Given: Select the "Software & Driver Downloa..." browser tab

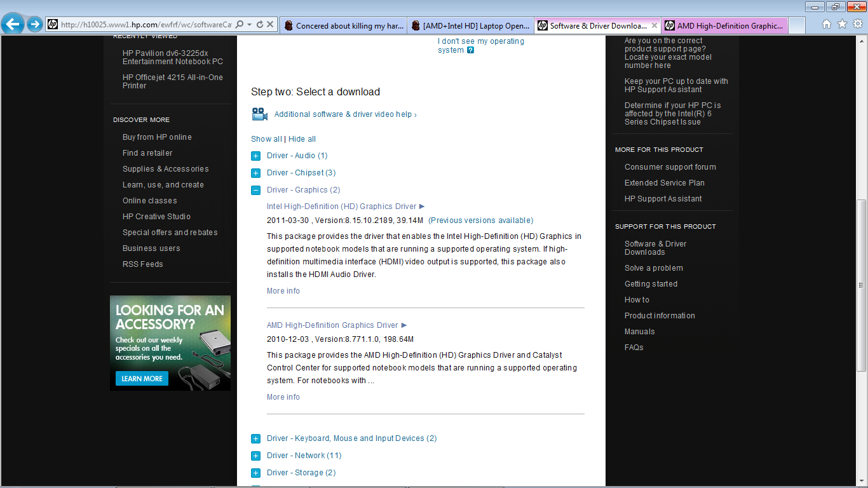Looking at the screenshot, I should tap(597, 26).
